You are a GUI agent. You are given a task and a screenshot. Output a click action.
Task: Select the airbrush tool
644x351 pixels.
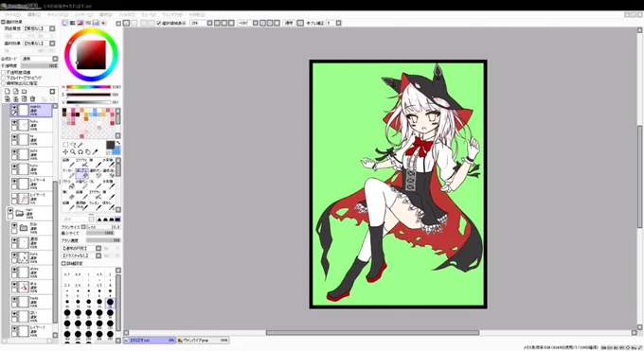point(82,163)
